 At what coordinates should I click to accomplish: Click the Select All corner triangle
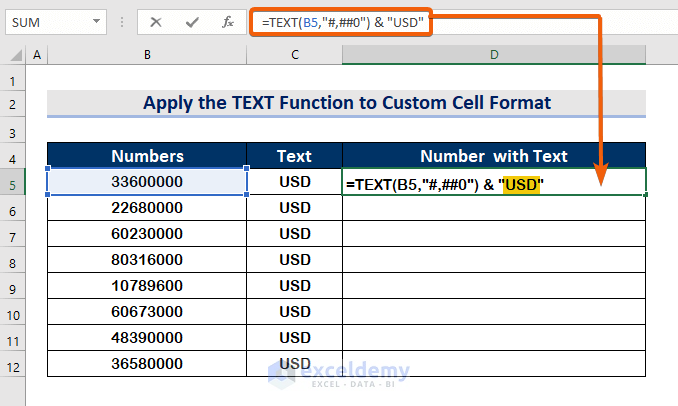(16, 55)
